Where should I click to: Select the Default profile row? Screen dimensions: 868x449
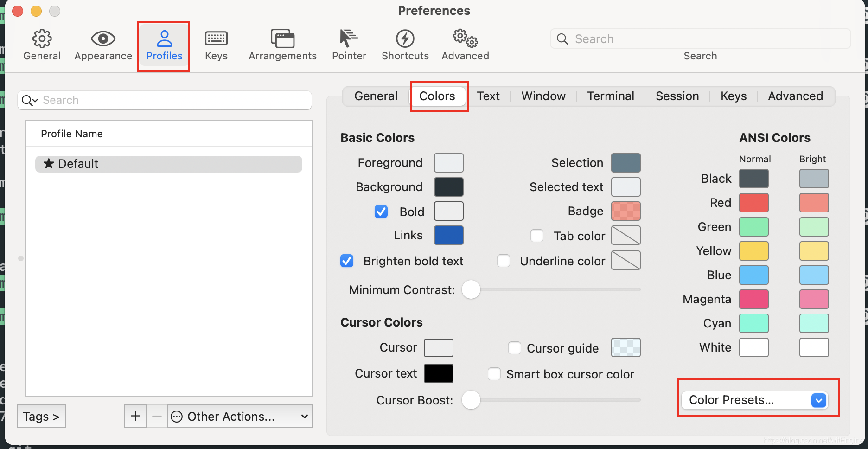(x=169, y=164)
